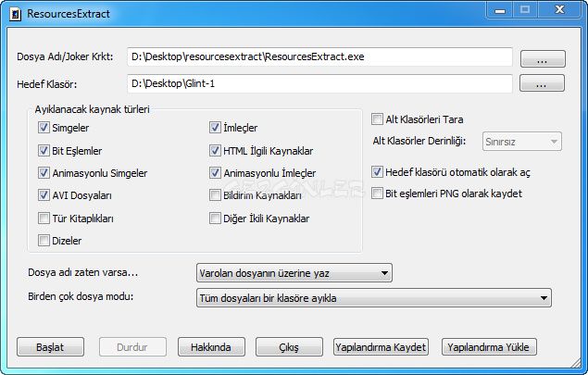Uncheck HTML İlgili Kaynaklar
Image resolution: width=588 pixels, height=375 pixels.
(x=215, y=151)
